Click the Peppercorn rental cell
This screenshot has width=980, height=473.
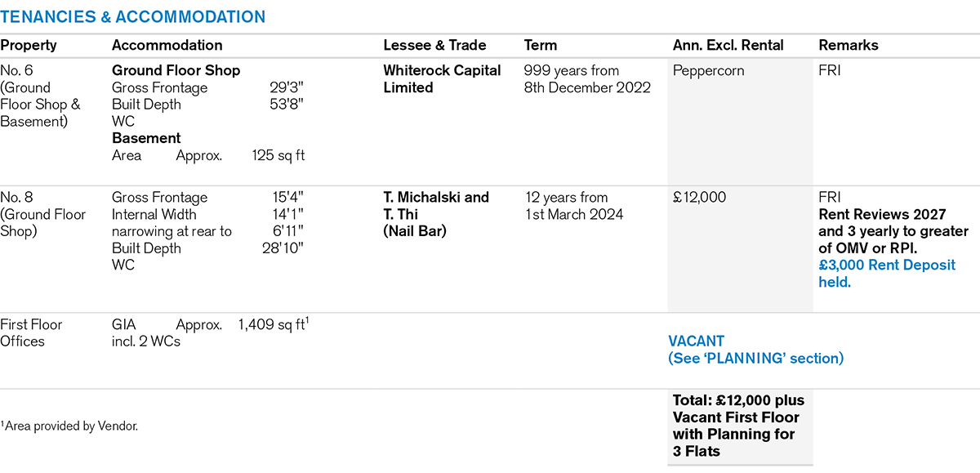tap(709, 71)
